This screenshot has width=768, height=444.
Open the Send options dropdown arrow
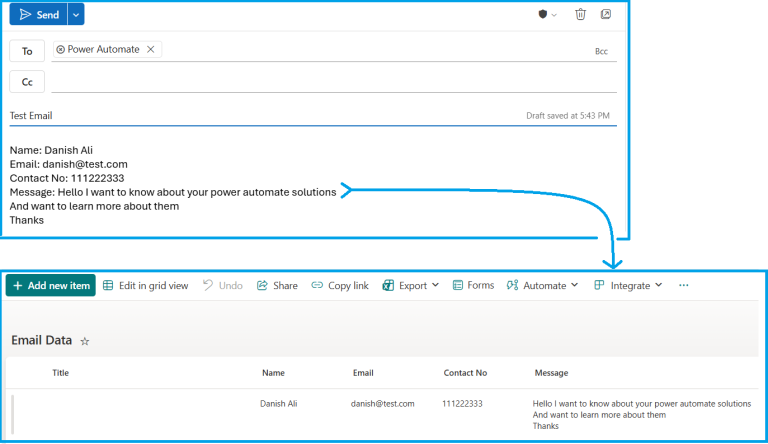[76, 15]
